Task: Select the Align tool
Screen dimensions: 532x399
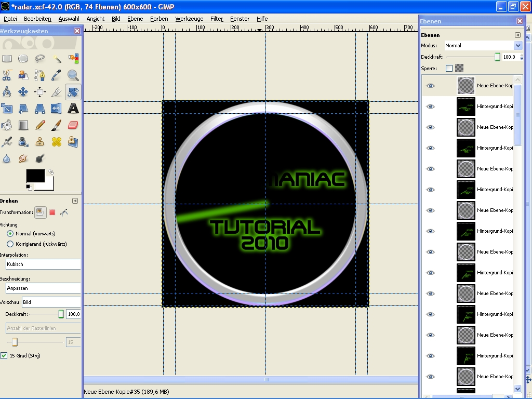Action: click(39, 92)
